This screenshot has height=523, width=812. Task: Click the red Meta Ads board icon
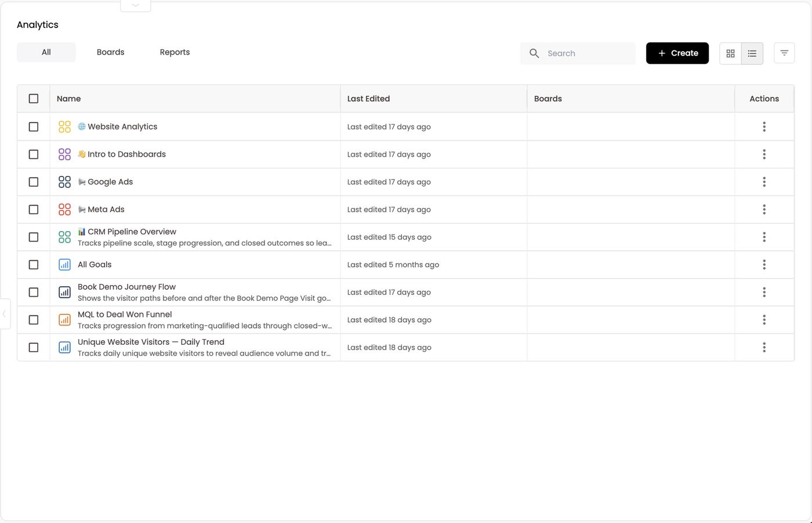64,210
